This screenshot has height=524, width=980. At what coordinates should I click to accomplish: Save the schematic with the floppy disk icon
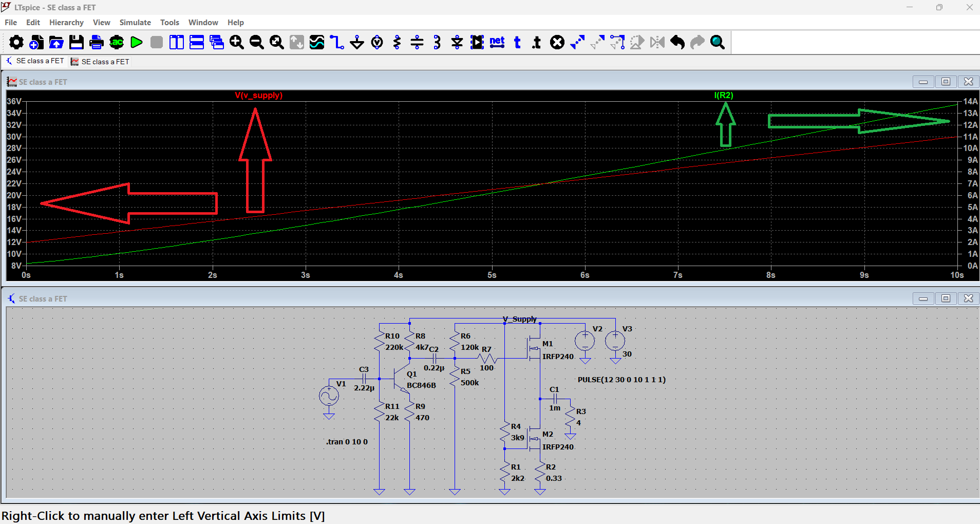click(77, 42)
